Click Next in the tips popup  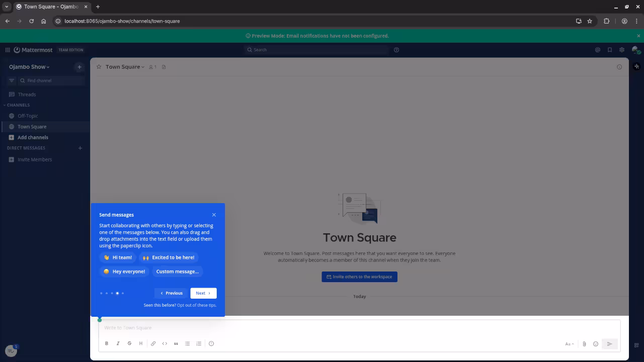click(x=203, y=293)
